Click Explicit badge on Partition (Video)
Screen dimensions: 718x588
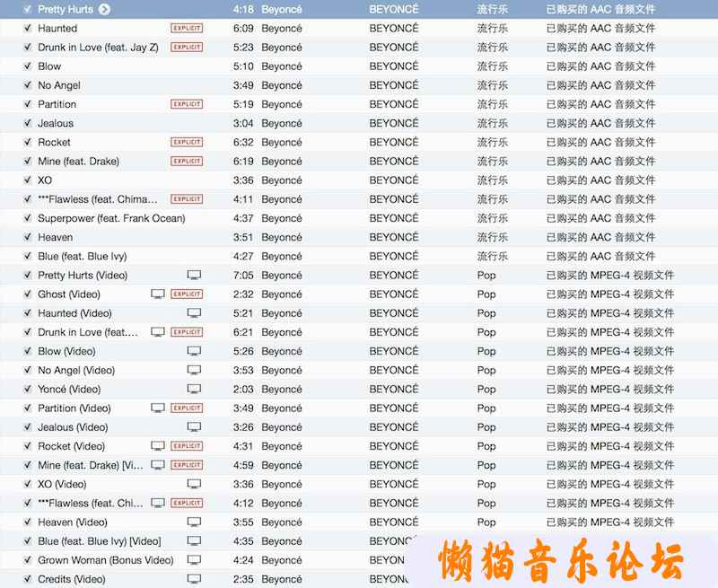click(187, 408)
